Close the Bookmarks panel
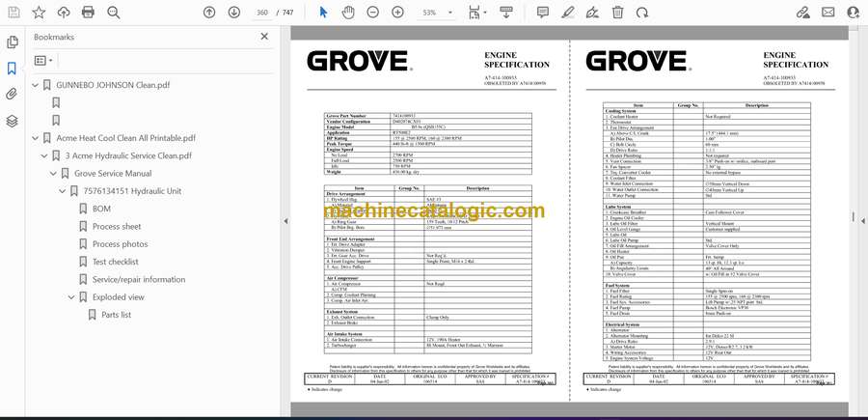The height and width of the screenshot is (420, 868). point(264,37)
